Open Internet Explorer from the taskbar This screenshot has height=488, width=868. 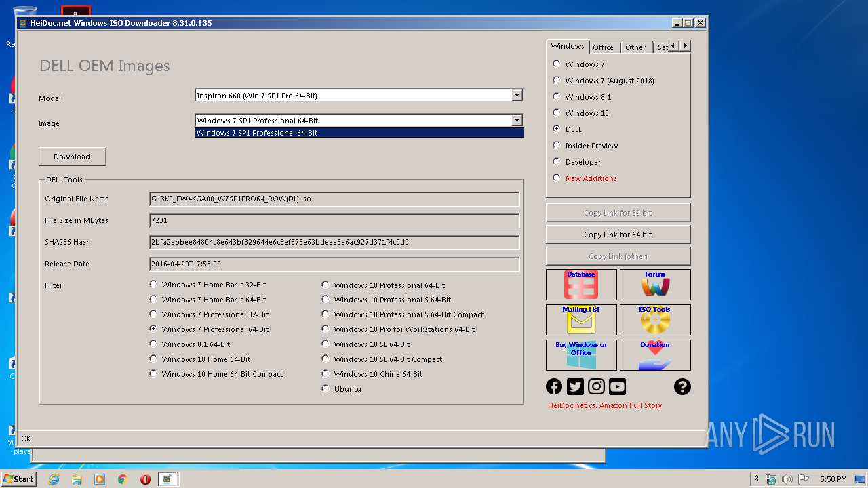coord(54,479)
